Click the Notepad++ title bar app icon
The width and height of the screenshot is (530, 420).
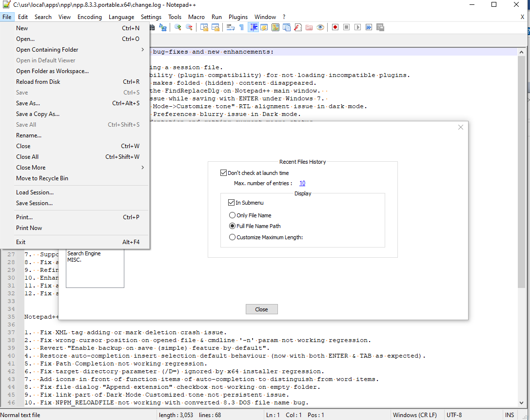coord(6,5)
